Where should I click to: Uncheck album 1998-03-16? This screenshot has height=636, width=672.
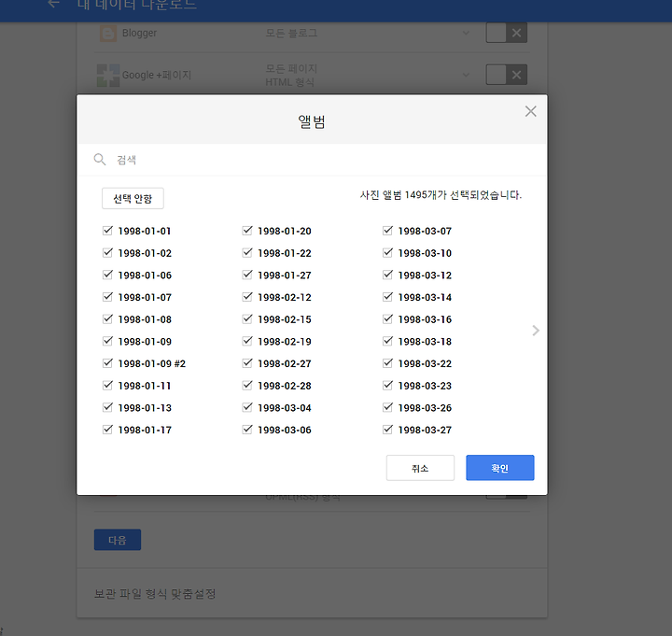[x=387, y=319]
